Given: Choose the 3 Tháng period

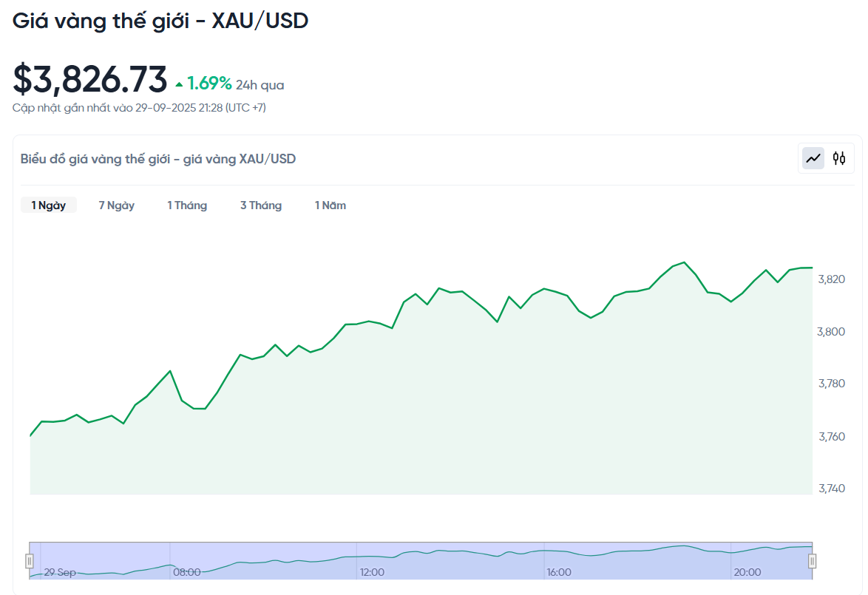Looking at the screenshot, I should (x=261, y=205).
